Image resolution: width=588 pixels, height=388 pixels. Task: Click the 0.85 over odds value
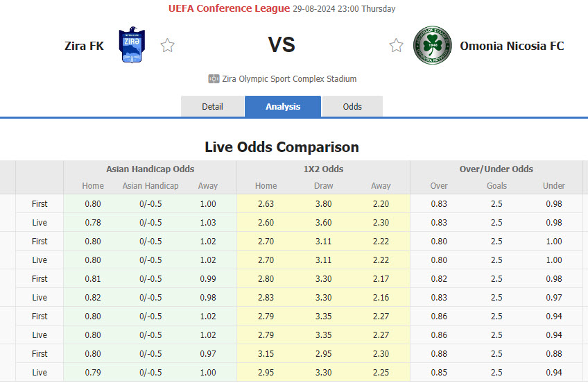tap(439, 373)
